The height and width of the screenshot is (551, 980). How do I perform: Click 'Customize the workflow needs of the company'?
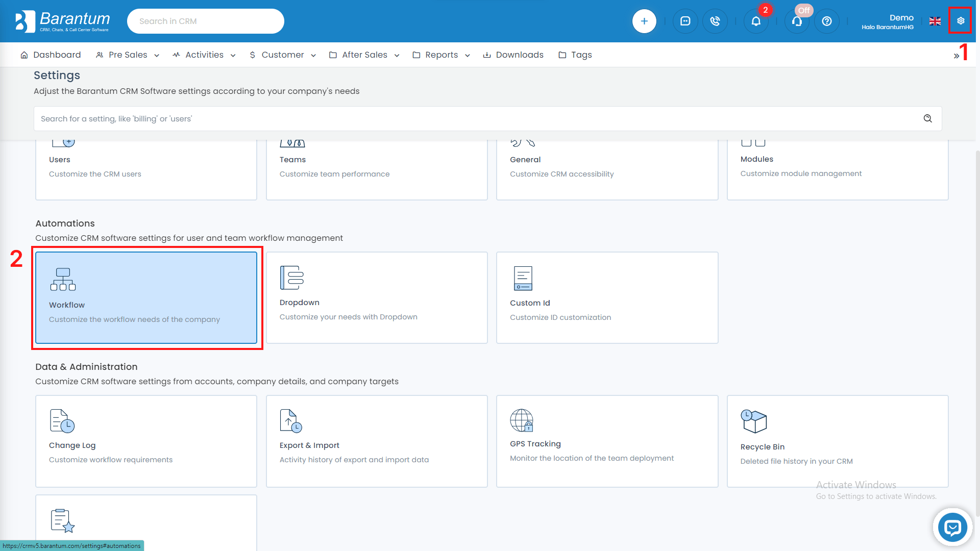coord(134,319)
